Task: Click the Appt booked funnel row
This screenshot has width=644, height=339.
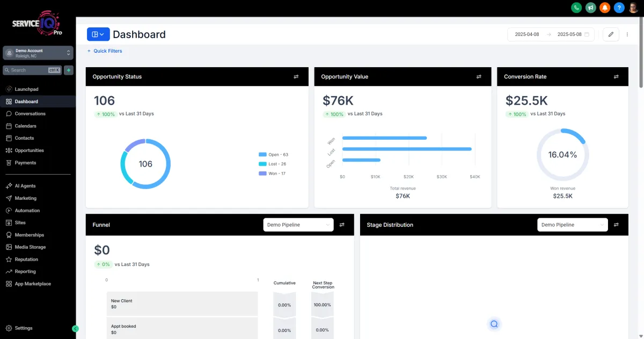Action: tap(182, 329)
